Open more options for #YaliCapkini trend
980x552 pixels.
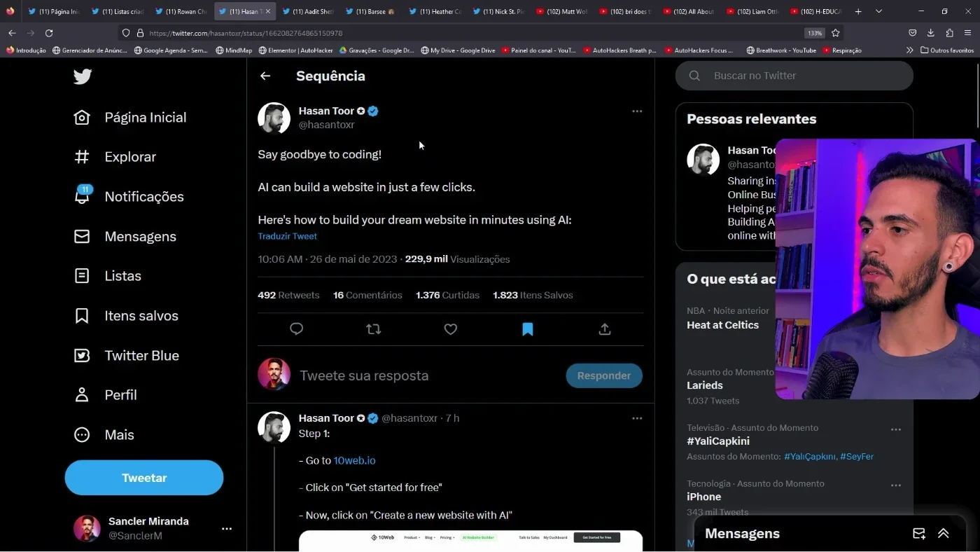[896, 429]
